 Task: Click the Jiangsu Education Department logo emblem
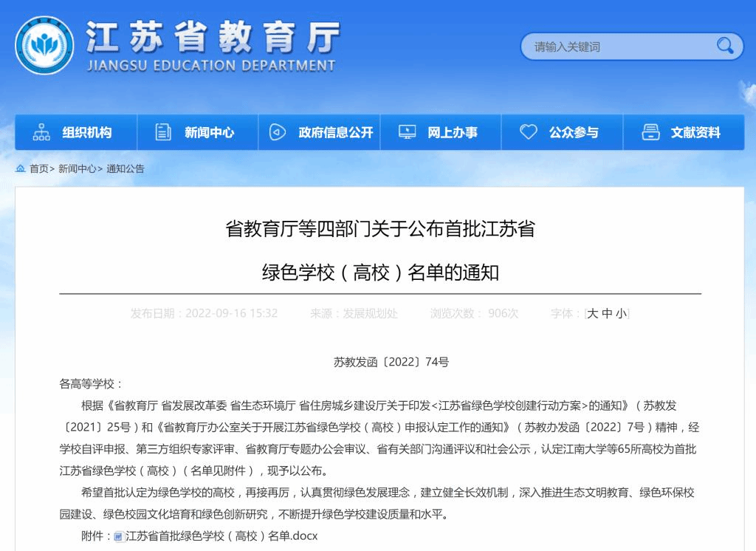click(44, 45)
